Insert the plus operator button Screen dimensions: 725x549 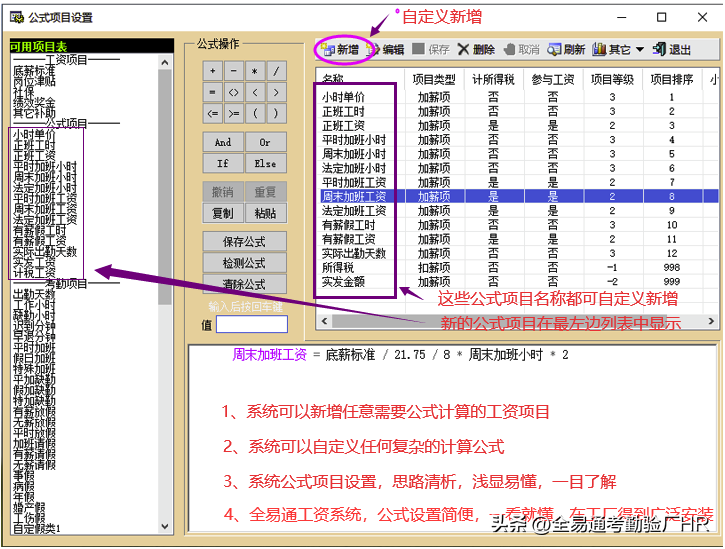tap(212, 71)
